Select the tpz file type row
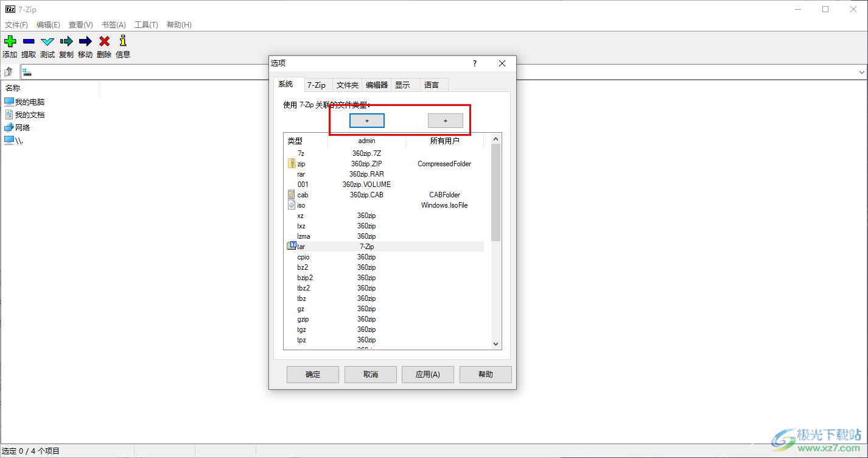 pyautogui.click(x=385, y=340)
